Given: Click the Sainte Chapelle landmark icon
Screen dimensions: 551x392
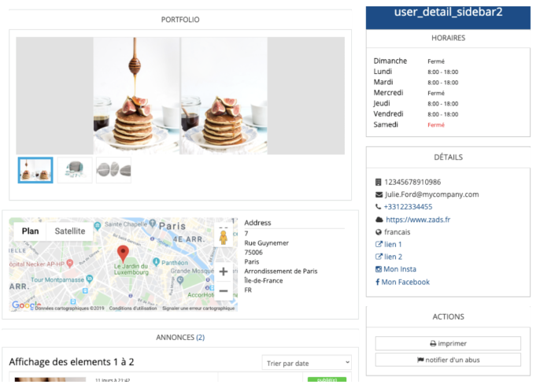Looking at the screenshot, I should pos(98,225).
